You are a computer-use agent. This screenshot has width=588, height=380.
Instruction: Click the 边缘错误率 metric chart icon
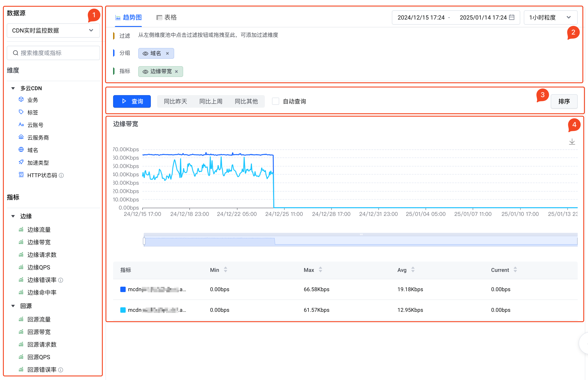point(21,280)
